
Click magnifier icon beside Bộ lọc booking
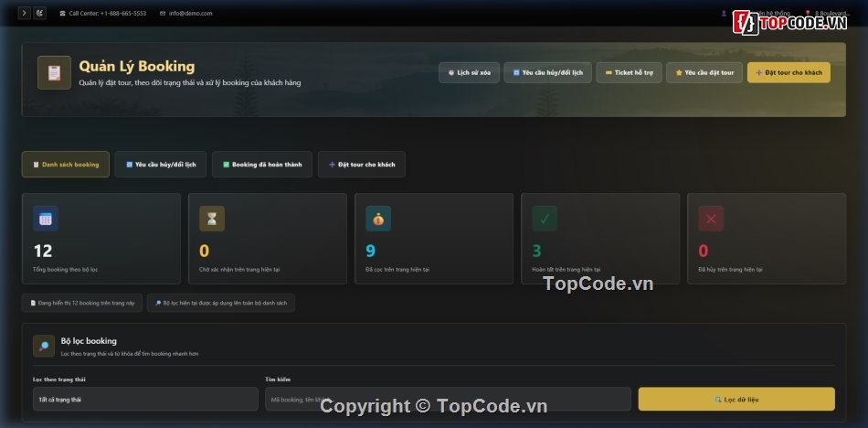44,346
